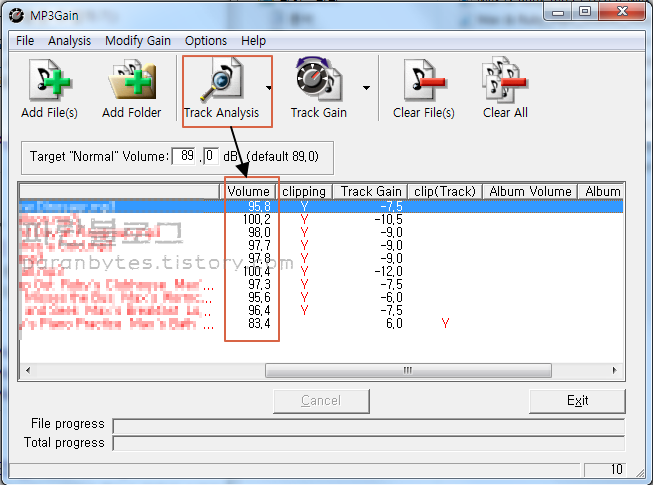Select the row with volume 97,3

coord(321,284)
